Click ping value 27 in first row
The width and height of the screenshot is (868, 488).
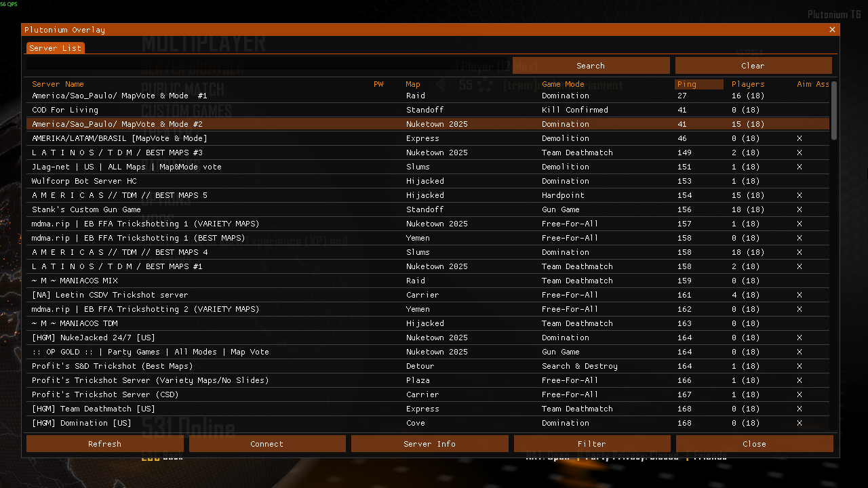pos(682,96)
